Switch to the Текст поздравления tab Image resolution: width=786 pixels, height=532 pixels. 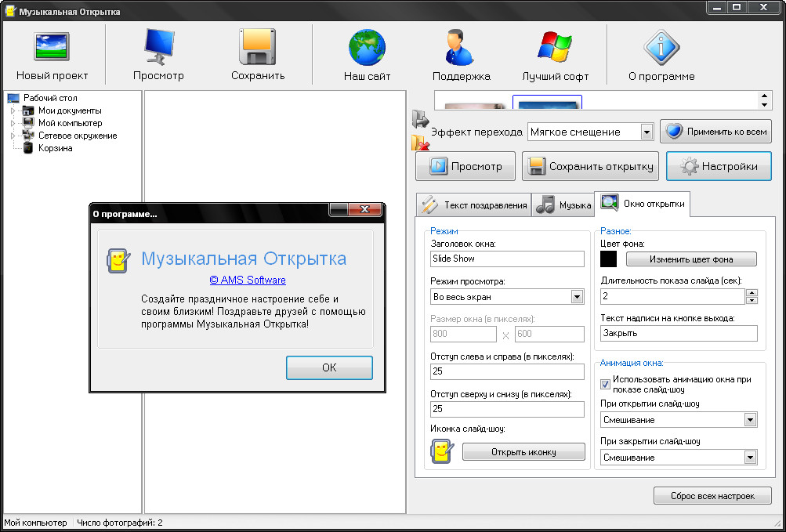(x=473, y=205)
